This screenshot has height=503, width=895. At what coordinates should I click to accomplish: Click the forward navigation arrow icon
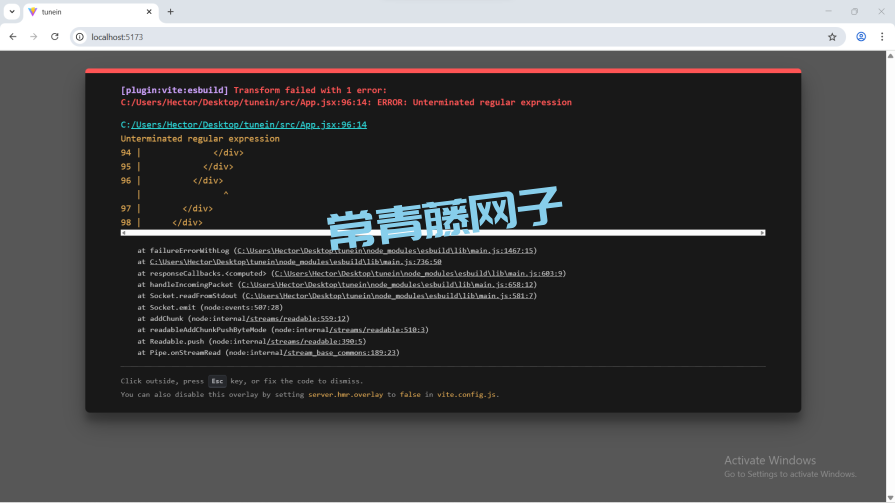tap(34, 37)
